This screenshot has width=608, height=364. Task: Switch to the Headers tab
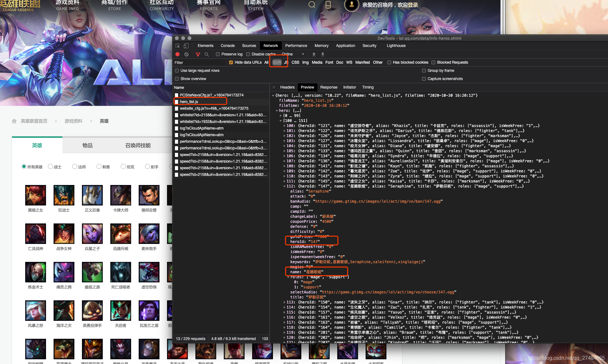click(287, 87)
